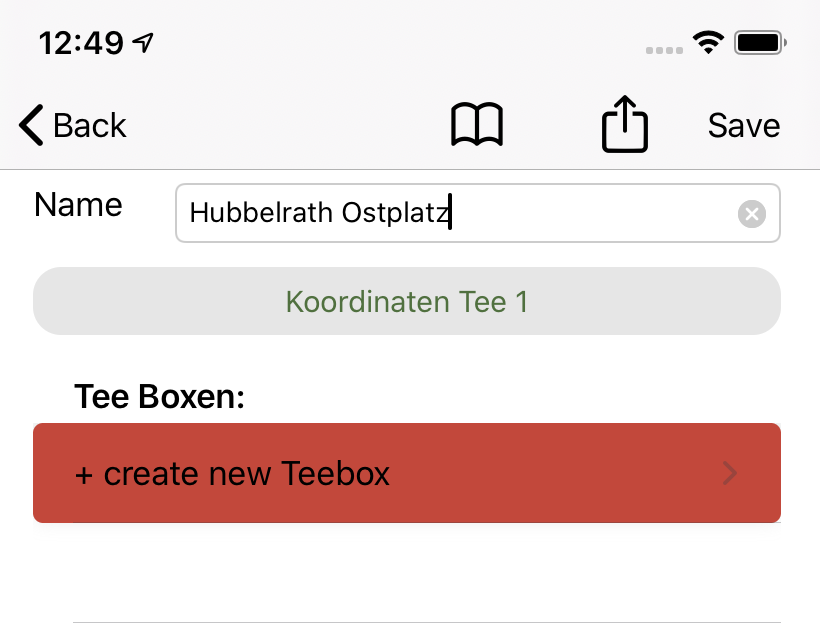Screen dimensions: 820x629
Task: Tap the Back chevron arrow
Action: 31,126
